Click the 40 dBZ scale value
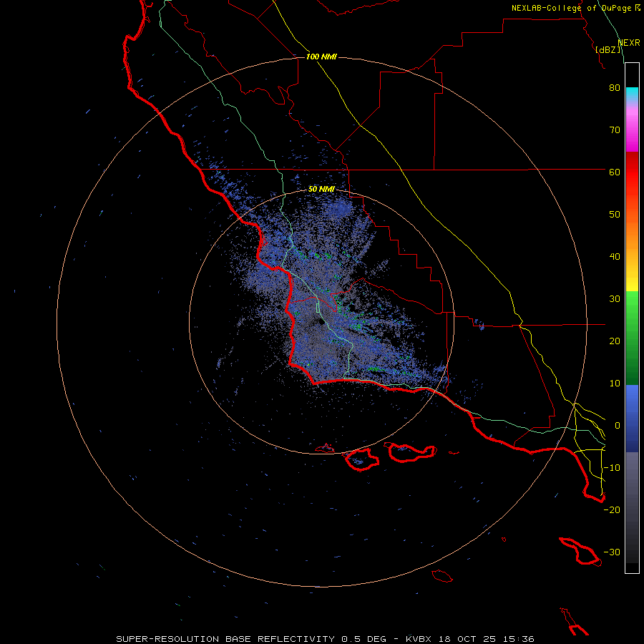644x644 pixels. click(x=615, y=257)
